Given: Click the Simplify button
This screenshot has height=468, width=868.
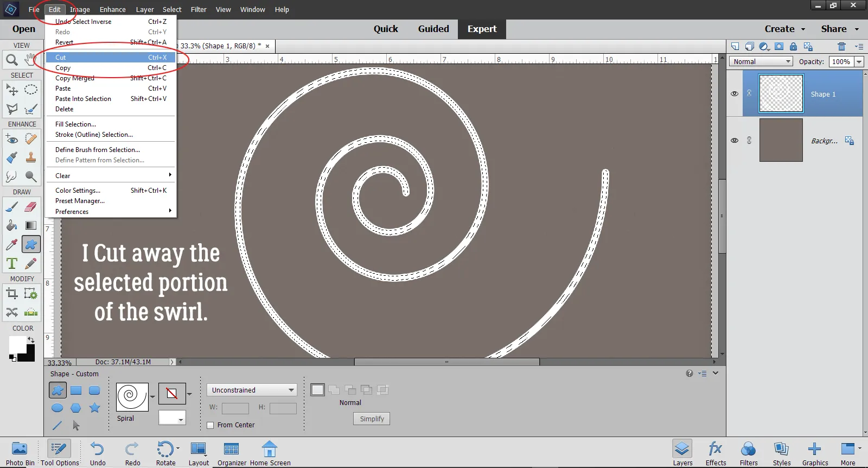Looking at the screenshot, I should (372, 419).
